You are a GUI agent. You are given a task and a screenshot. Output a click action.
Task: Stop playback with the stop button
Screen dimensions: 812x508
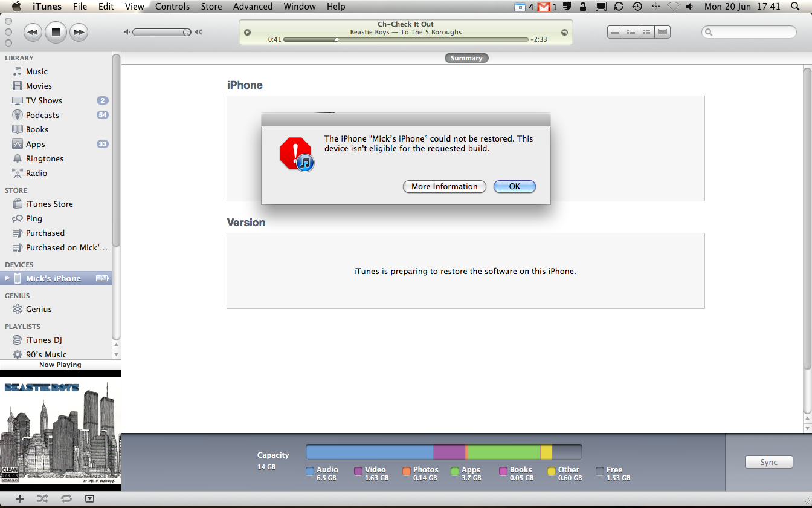point(56,32)
